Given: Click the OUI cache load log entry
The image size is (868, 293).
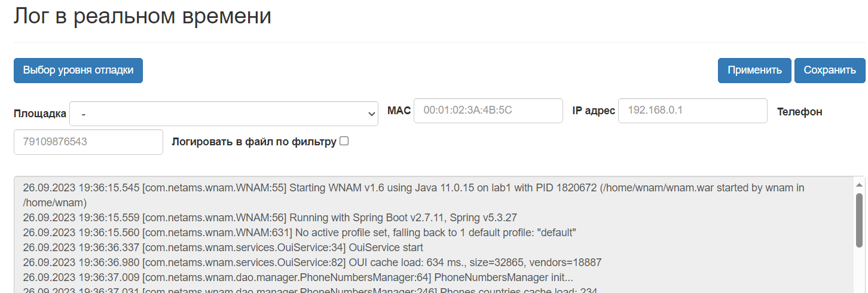Looking at the screenshot, I should point(311,263).
